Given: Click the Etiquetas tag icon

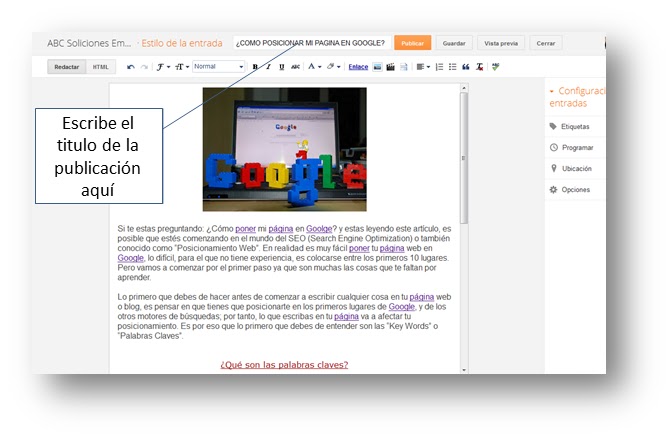Looking at the screenshot, I should pyautogui.click(x=553, y=126).
